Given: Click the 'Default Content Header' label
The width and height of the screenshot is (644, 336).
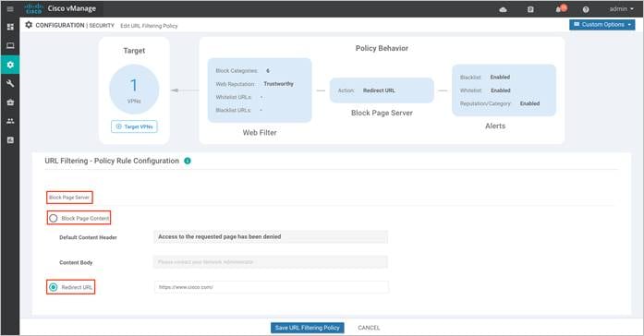Looking at the screenshot, I should [x=88, y=237].
